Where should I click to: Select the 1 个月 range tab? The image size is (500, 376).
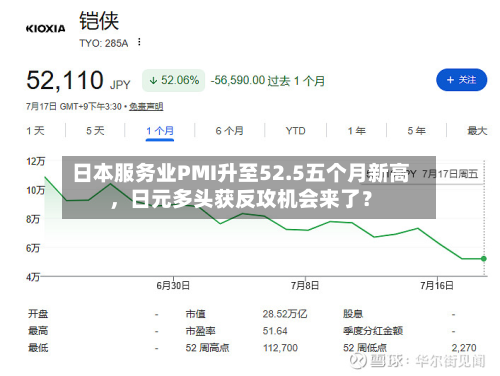point(160,131)
